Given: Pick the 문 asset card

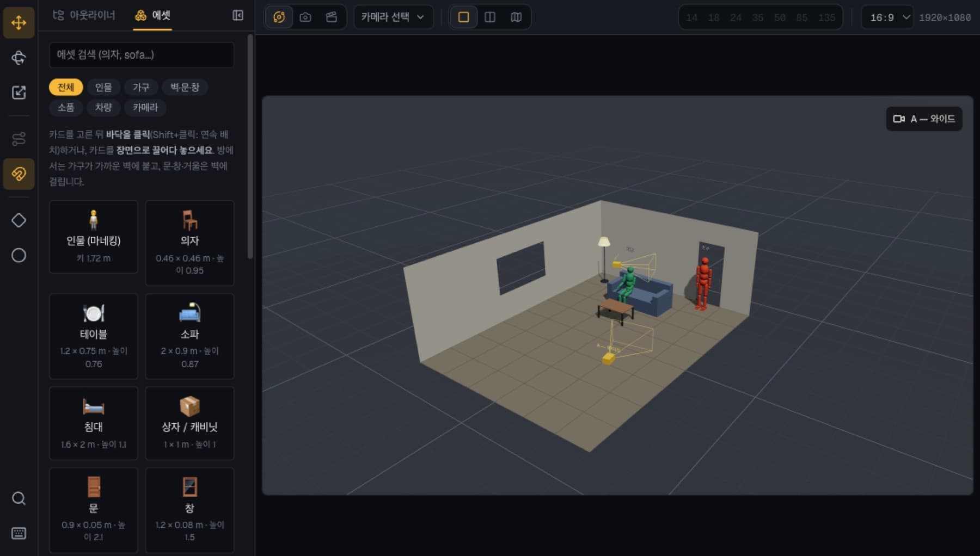Looking at the screenshot, I should [x=94, y=510].
